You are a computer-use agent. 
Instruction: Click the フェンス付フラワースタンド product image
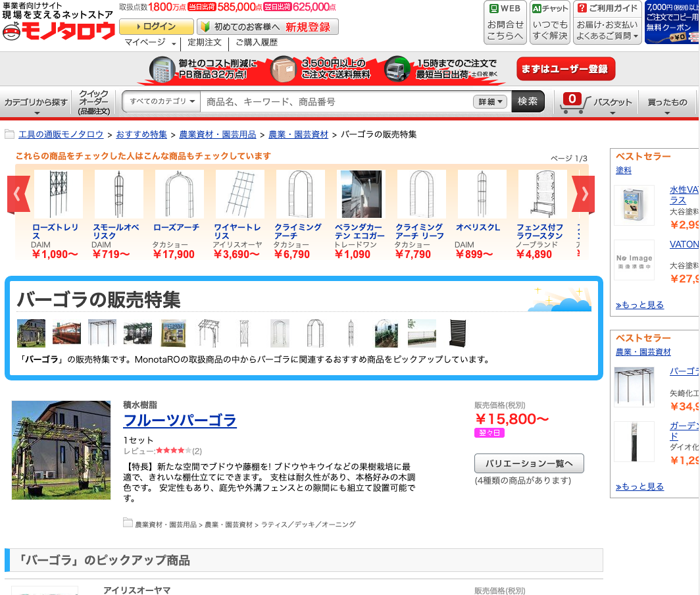(x=542, y=194)
